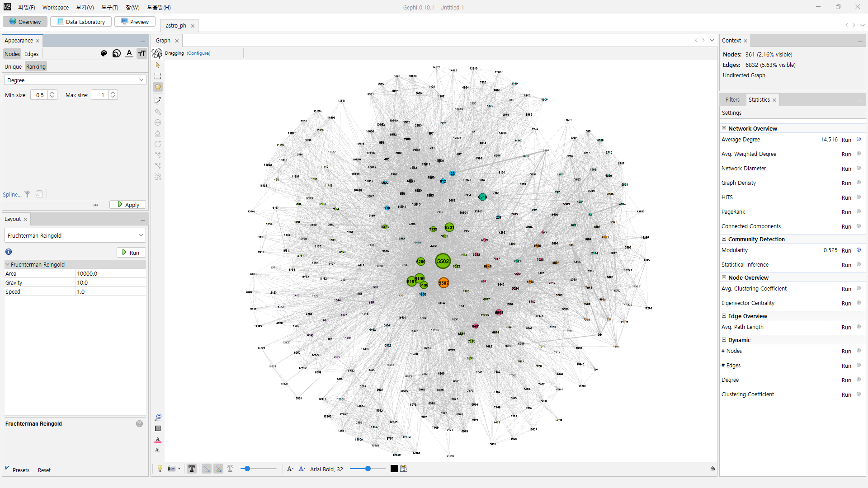
Task: Select the node size icon in Appearance
Action: click(117, 53)
